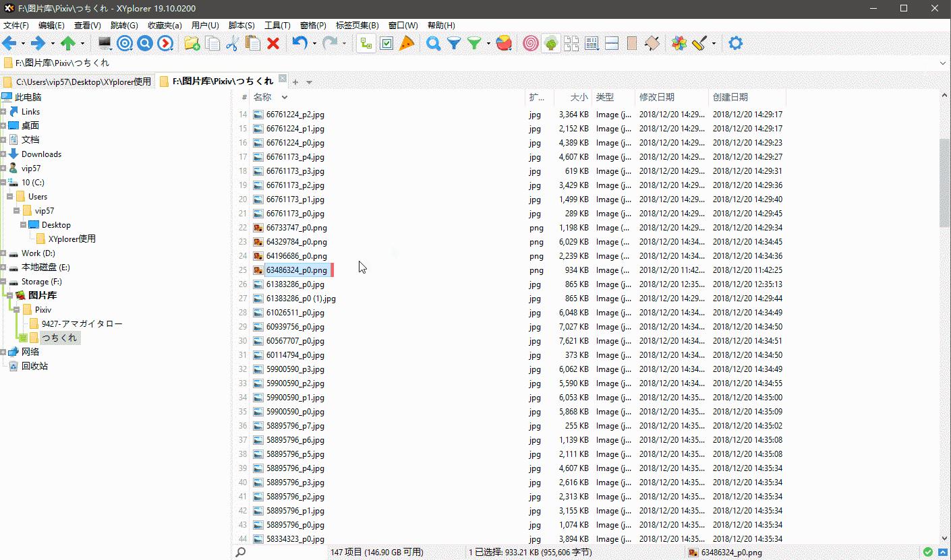The width and height of the screenshot is (951, 560).
Task: Click the Paste toolbar icon
Action: [x=253, y=42]
